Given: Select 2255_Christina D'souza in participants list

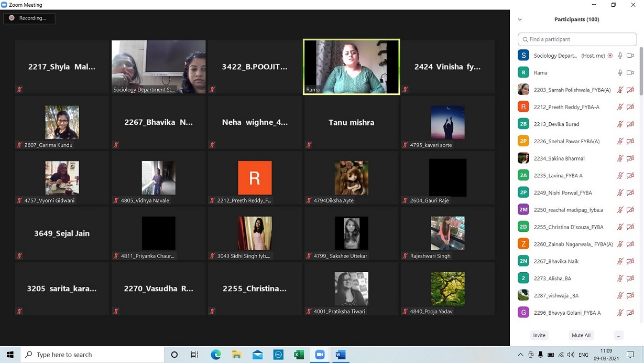Looking at the screenshot, I should (568, 227).
